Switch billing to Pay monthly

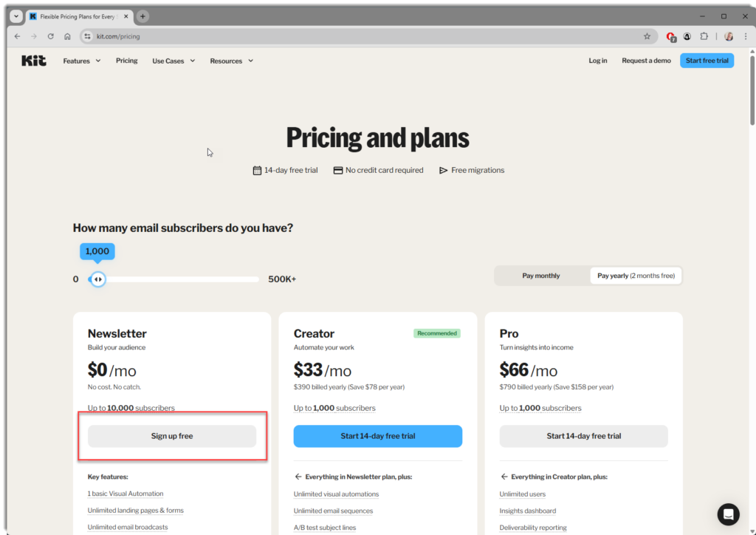coord(541,276)
